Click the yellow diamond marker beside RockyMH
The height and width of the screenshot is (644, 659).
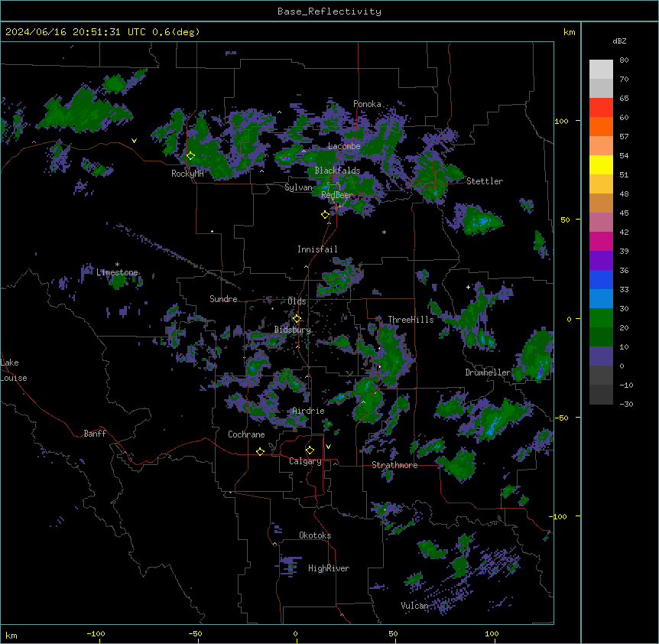pyautogui.click(x=190, y=156)
